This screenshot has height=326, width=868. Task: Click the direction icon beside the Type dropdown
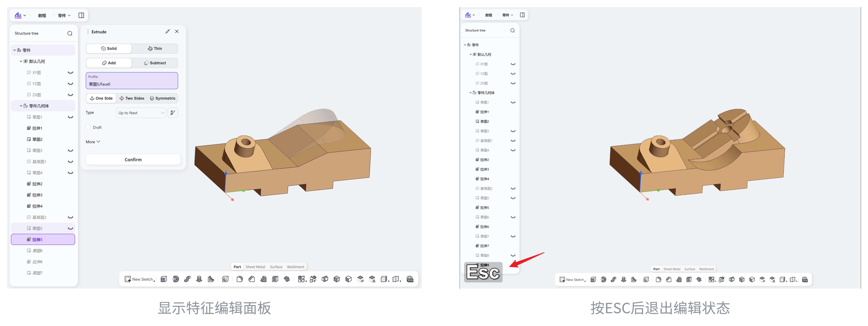[x=173, y=113]
